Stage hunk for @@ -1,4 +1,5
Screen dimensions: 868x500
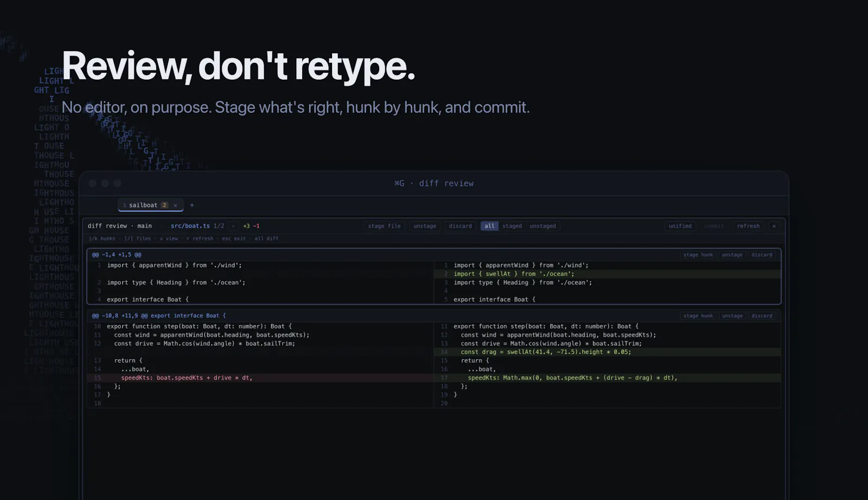(698, 255)
